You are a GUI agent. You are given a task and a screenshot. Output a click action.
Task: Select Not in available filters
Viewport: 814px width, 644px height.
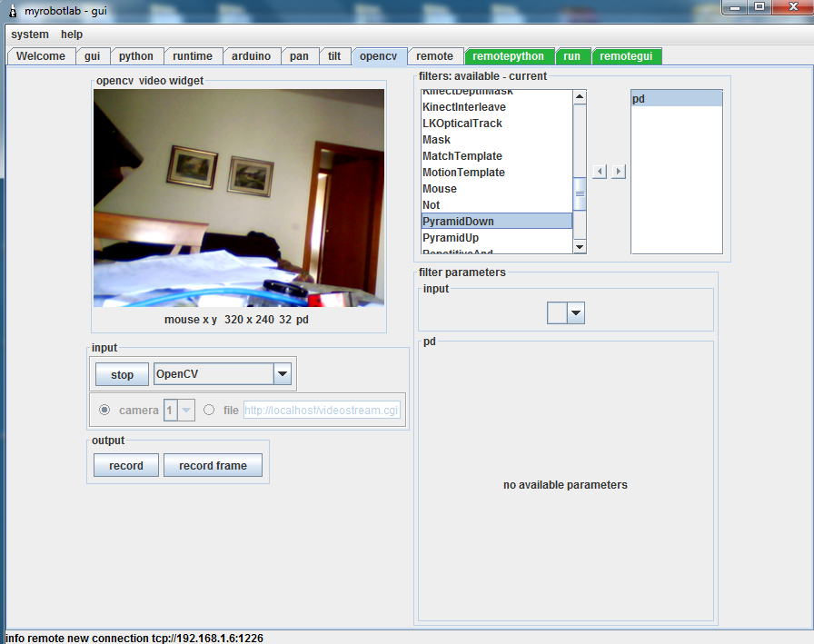[497, 205]
